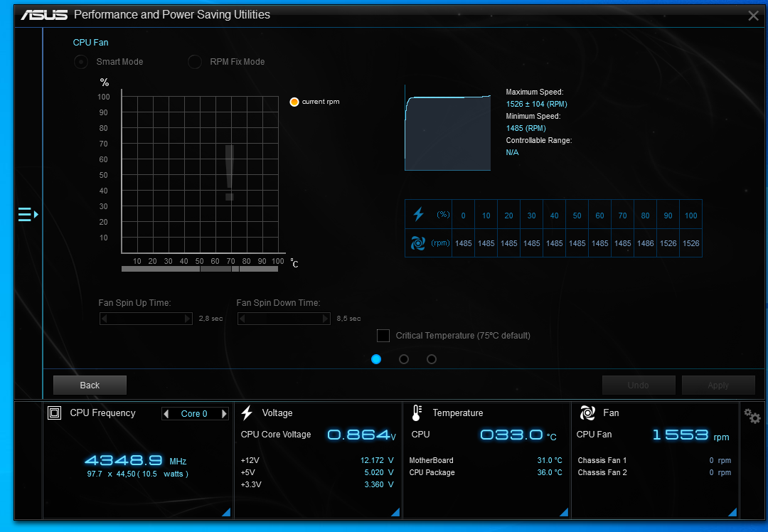Click the Voltage lightning bolt icon
The width and height of the screenshot is (768, 532).
pos(247,413)
